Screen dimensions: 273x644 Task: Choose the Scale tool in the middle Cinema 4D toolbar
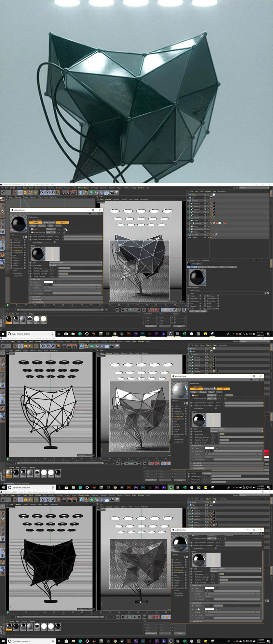click(25, 346)
